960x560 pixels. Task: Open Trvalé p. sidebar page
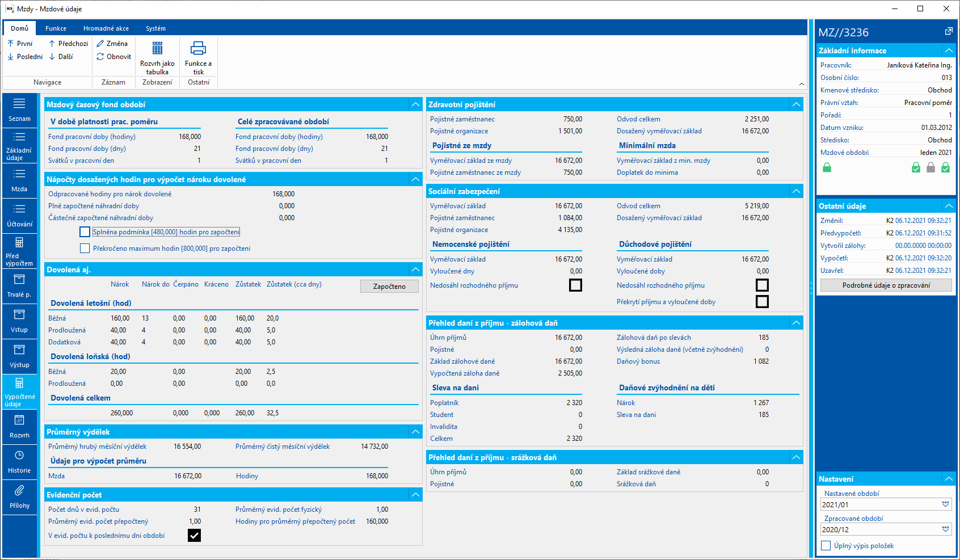click(19, 286)
